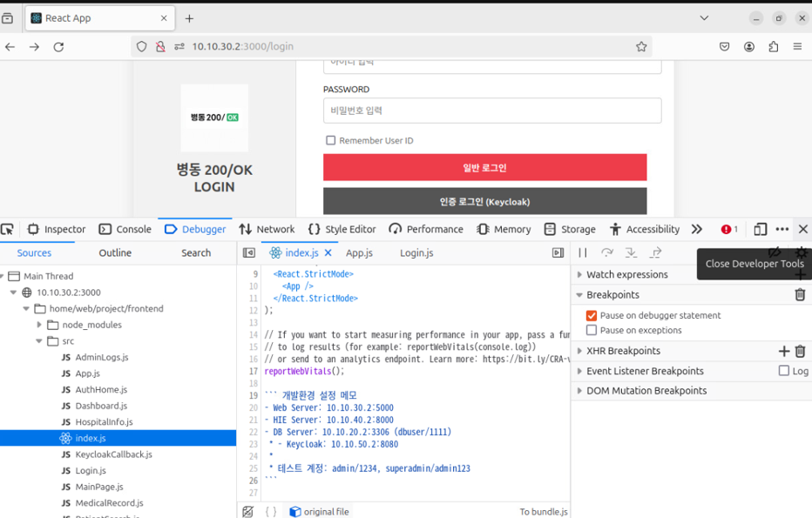Switch to the Performance panel
Viewport: 812px width, 518px height.
coord(426,229)
